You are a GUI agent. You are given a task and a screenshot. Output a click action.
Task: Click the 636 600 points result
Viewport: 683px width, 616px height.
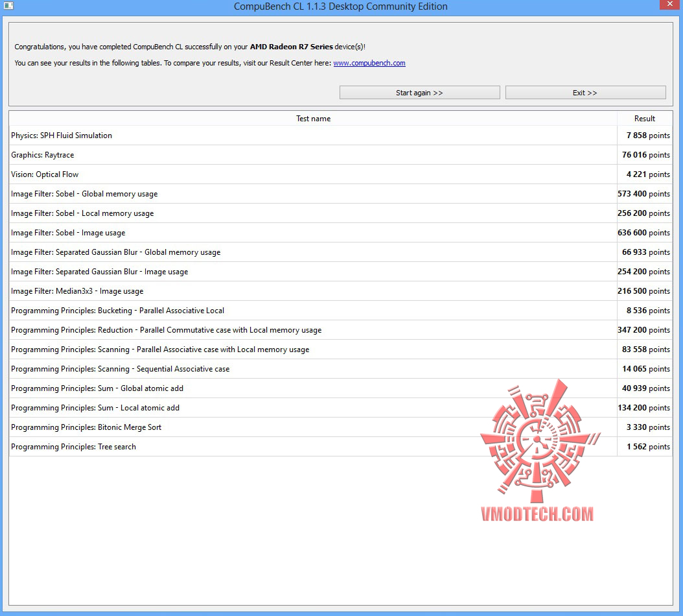tap(644, 233)
